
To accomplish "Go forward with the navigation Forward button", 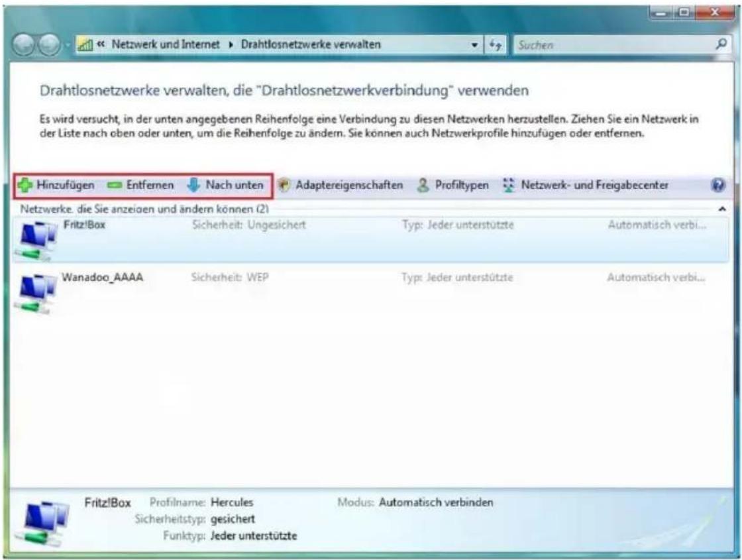I will pyautogui.click(x=49, y=45).
